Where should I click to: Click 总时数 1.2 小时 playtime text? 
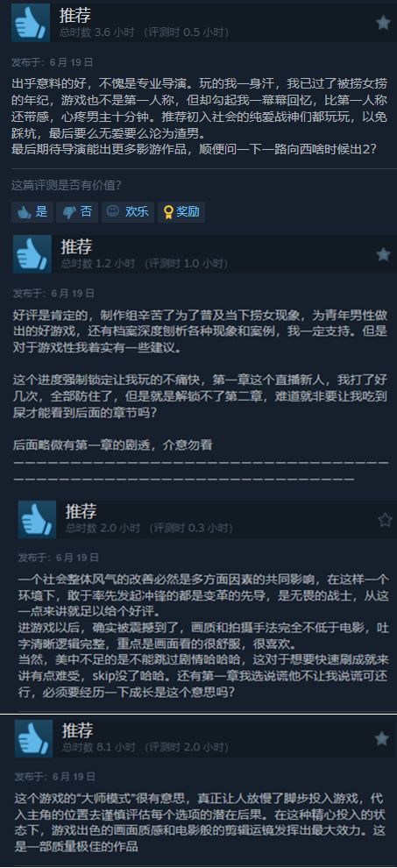pyautogui.click(x=98, y=264)
